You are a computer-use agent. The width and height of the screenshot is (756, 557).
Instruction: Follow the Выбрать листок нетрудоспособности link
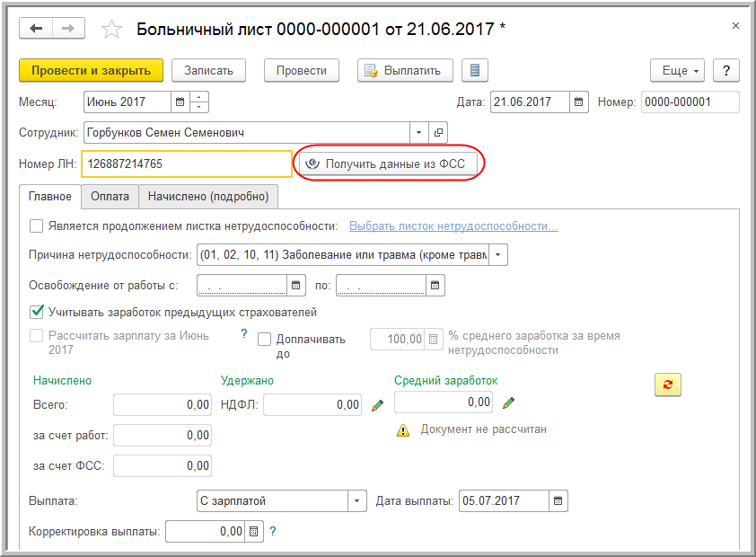(453, 226)
